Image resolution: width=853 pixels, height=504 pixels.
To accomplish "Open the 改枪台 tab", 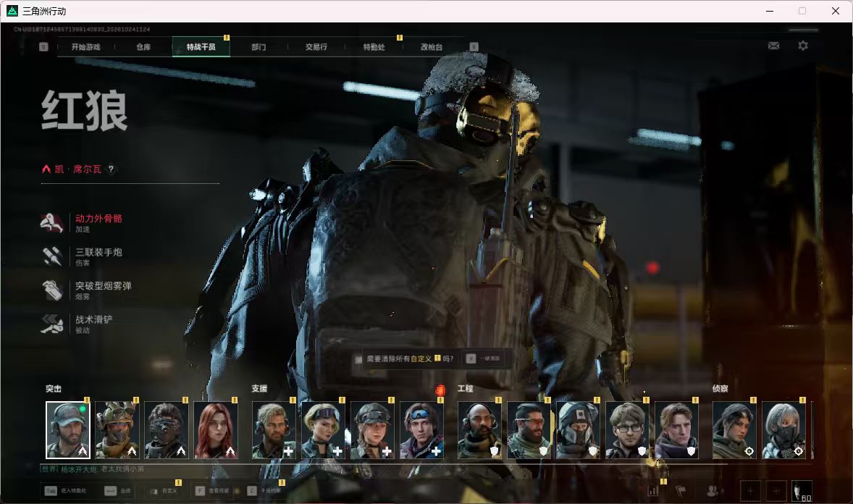I will 432,47.
